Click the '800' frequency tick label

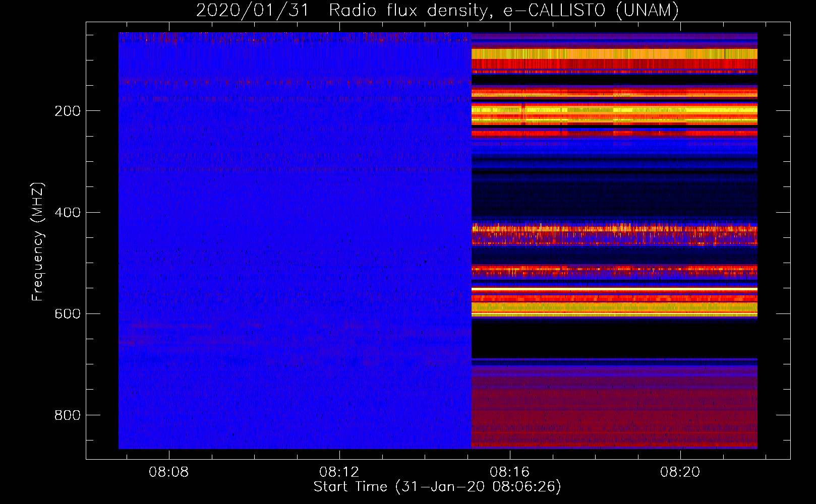[x=68, y=415]
